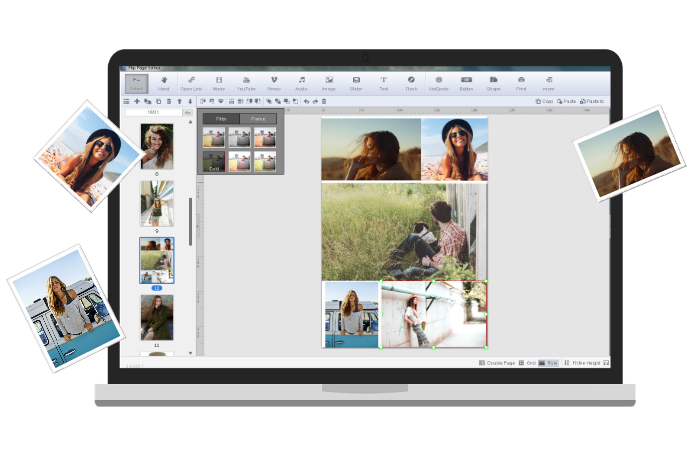The height and width of the screenshot is (451, 700).
Task: Click the Audio tool icon
Action: pyautogui.click(x=301, y=82)
